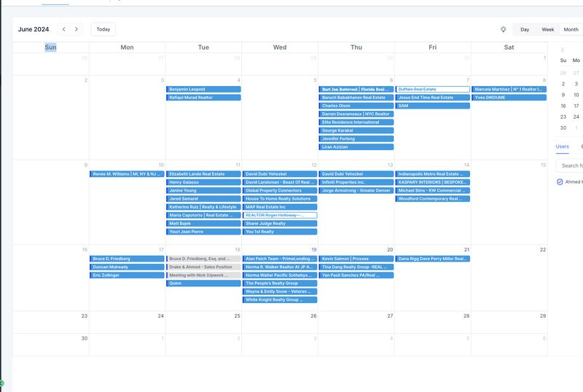Viewport: 583px width, 392px height.
Task: Open David Dubi Yehezkel event on Thursday 13
Action: click(356, 174)
